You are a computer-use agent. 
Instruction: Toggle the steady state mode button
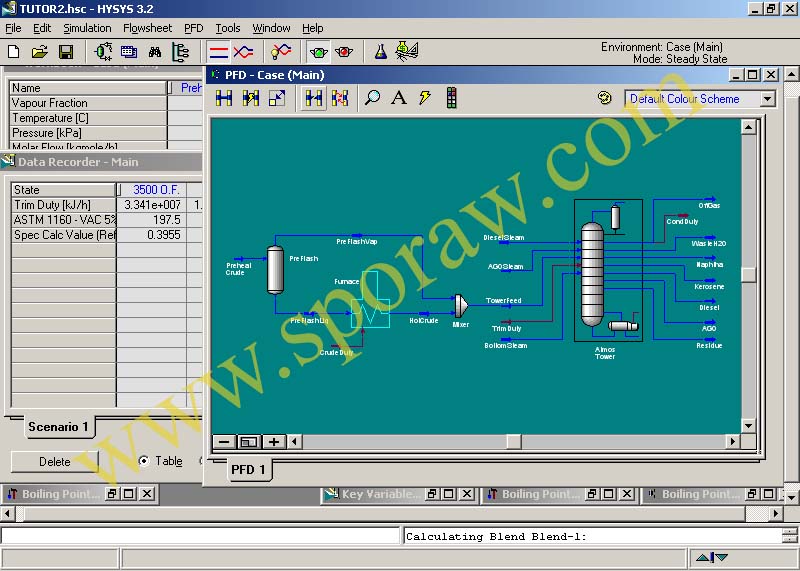[x=218, y=51]
